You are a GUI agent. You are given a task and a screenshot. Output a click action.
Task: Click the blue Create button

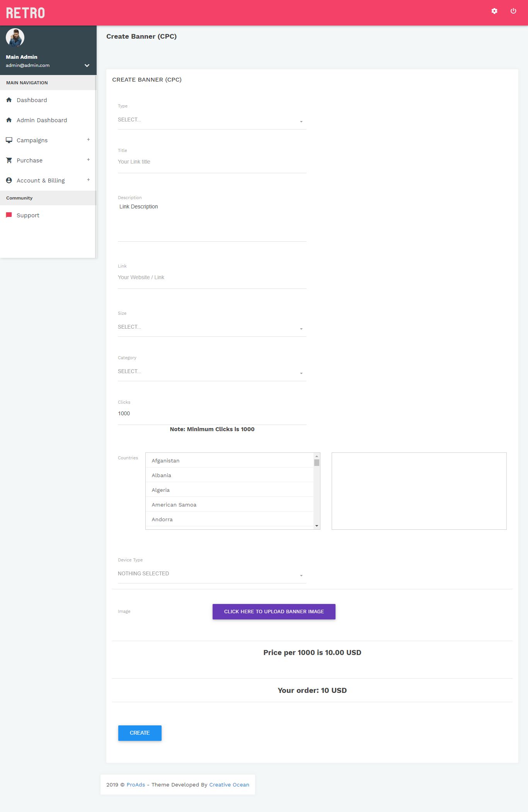point(140,733)
